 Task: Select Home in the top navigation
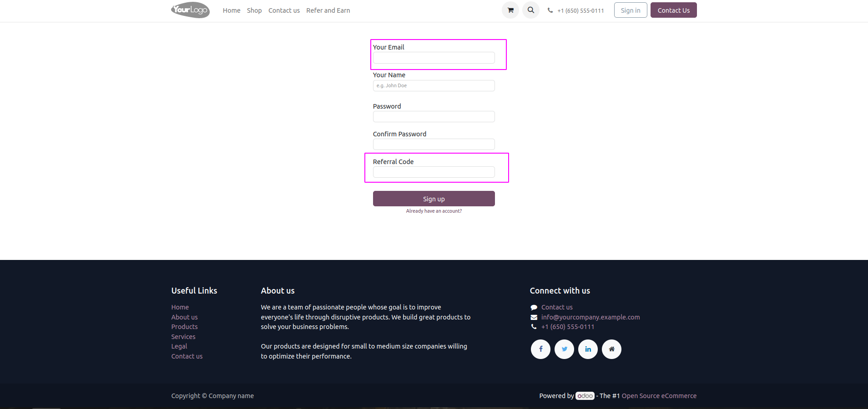pyautogui.click(x=232, y=10)
